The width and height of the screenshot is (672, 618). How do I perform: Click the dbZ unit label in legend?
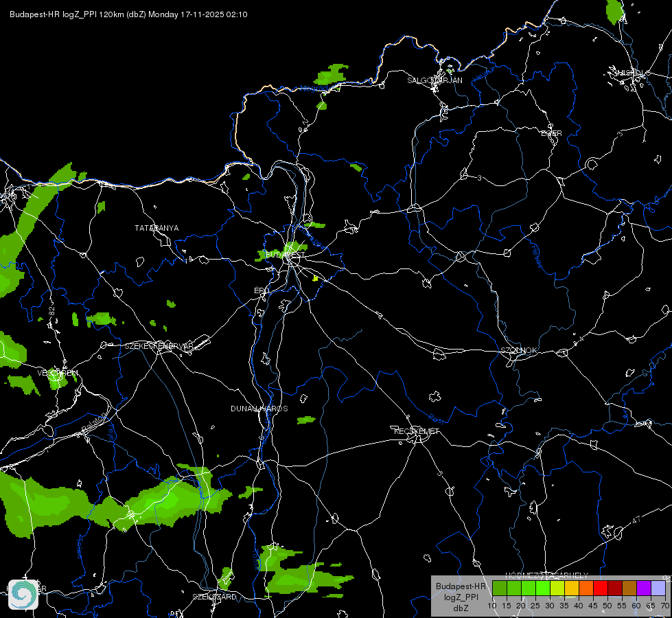pos(461,608)
